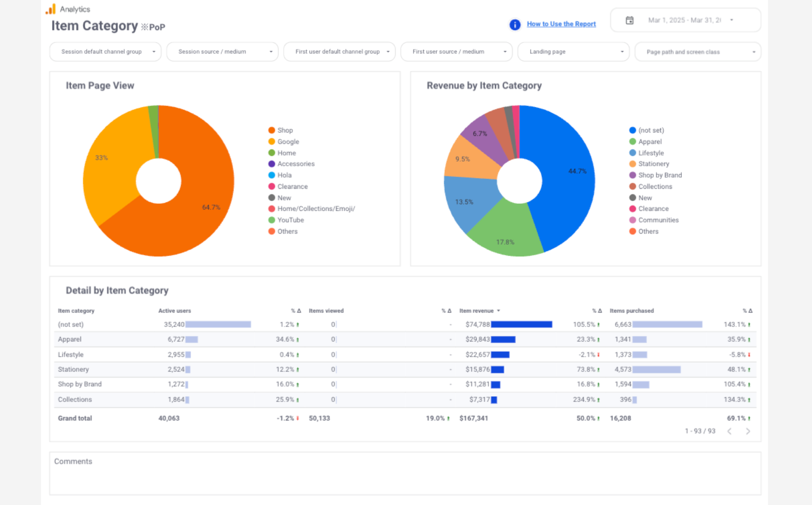Viewport: 812px width, 505px height.
Task: Click the green Apparel legend dot
Action: pyautogui.click(x=633, y=141)
